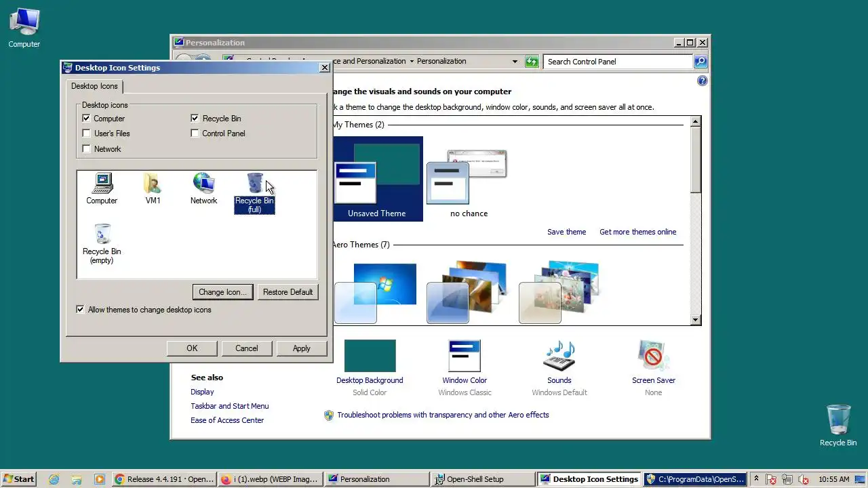Show hidden tray icons arrow
Image resolution: width=868 pixels, height=488 pixels.
(x=757, y=479)
